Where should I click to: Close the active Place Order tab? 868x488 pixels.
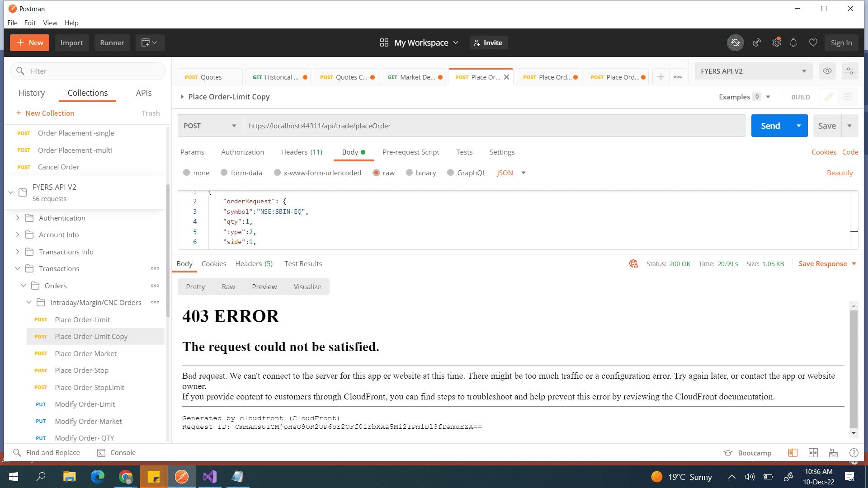507,77
